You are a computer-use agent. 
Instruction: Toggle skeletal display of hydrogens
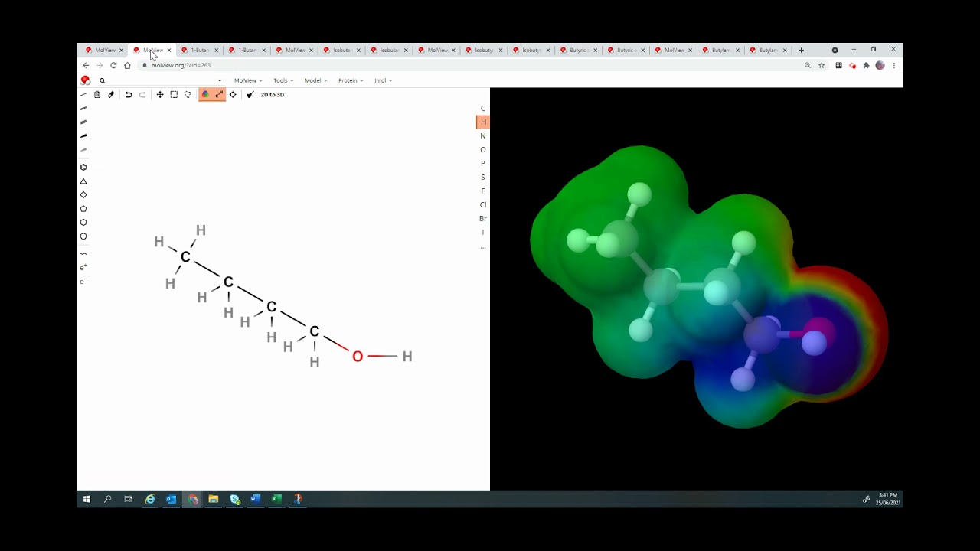tap(219, 94)
